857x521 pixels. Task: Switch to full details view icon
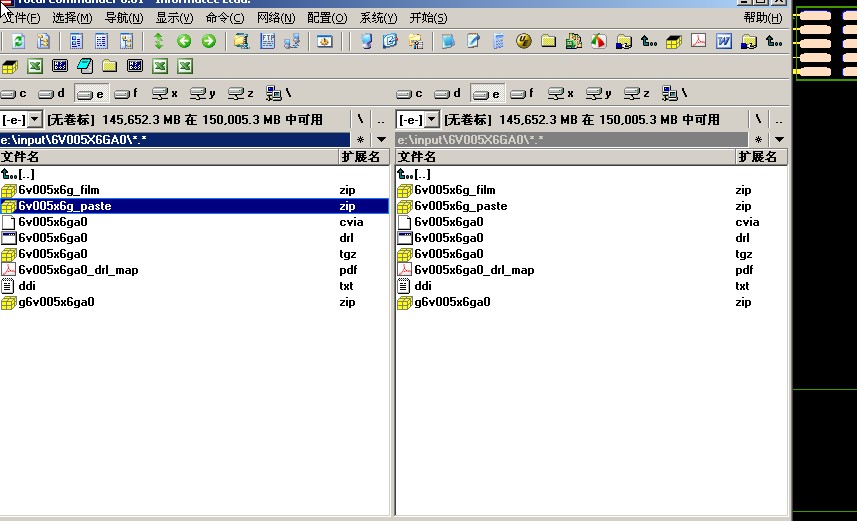101,41
